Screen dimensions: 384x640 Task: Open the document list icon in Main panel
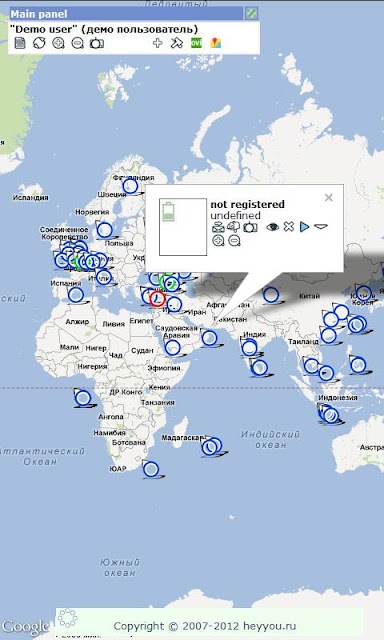click(20, 43)
